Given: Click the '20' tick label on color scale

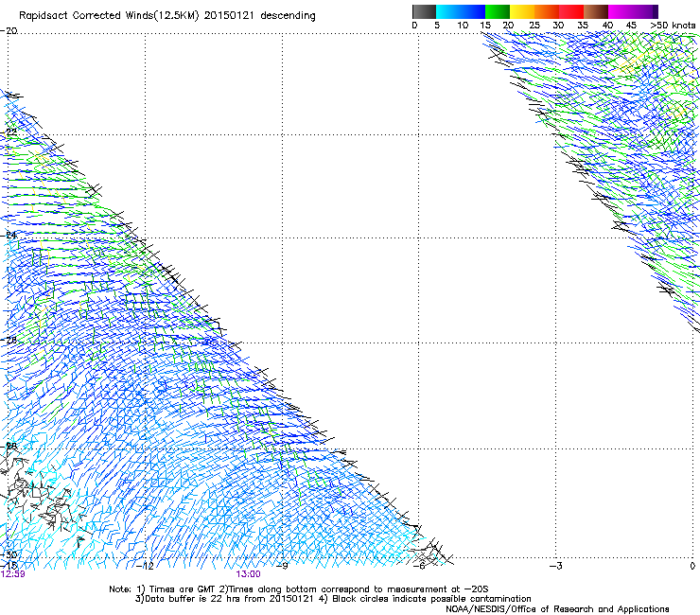Looking at the screenshot, I should [x=508, y=26].
